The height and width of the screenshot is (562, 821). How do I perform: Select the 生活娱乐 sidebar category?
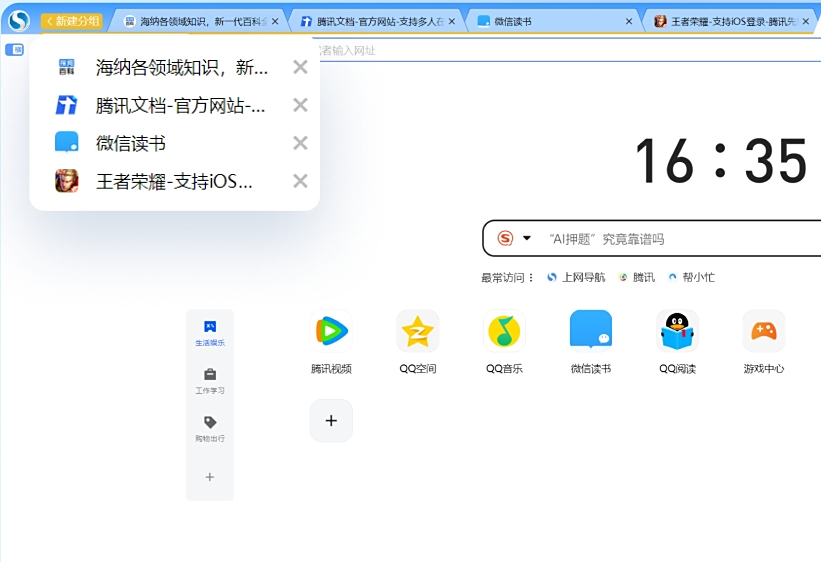pos(210,333)
